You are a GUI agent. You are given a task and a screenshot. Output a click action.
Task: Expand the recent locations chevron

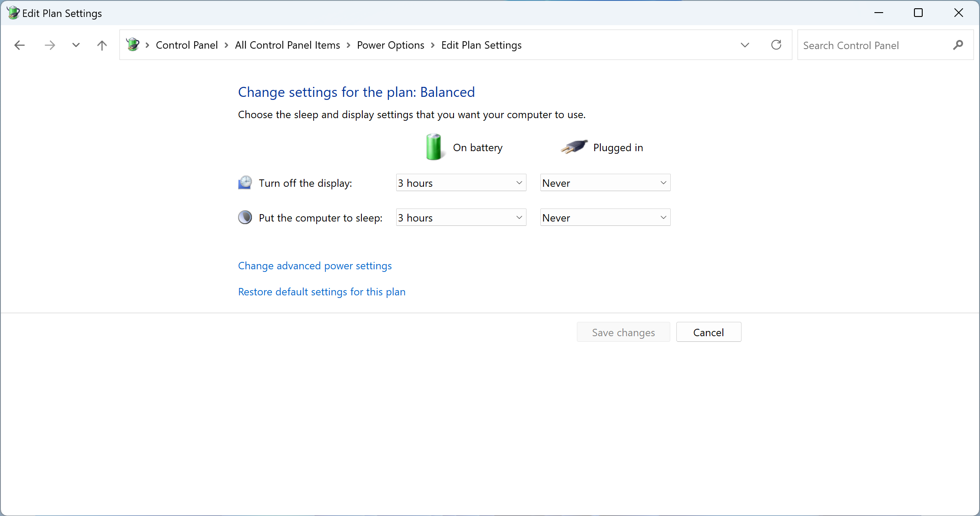pos(76,45)
